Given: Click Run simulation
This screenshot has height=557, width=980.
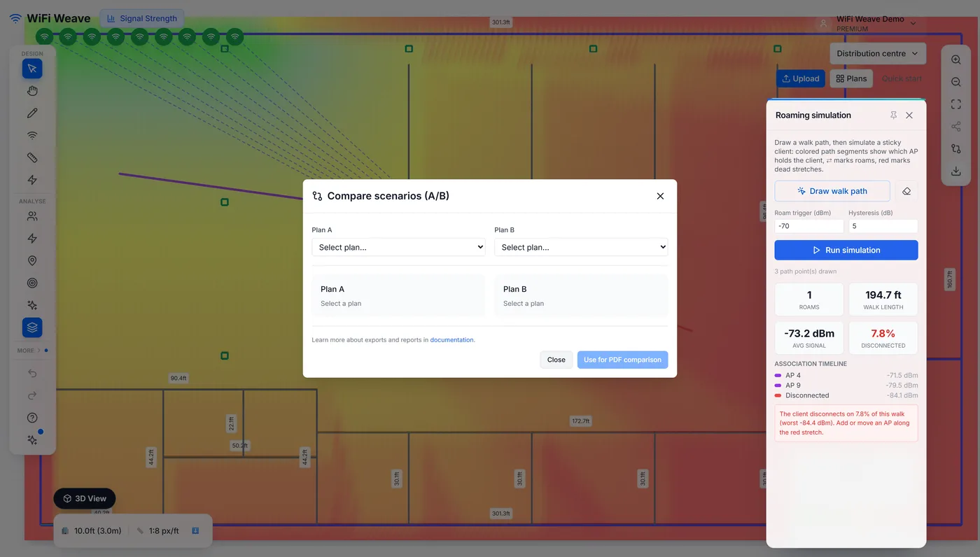Looking at the screenshot, I should [x=846, y=250].
